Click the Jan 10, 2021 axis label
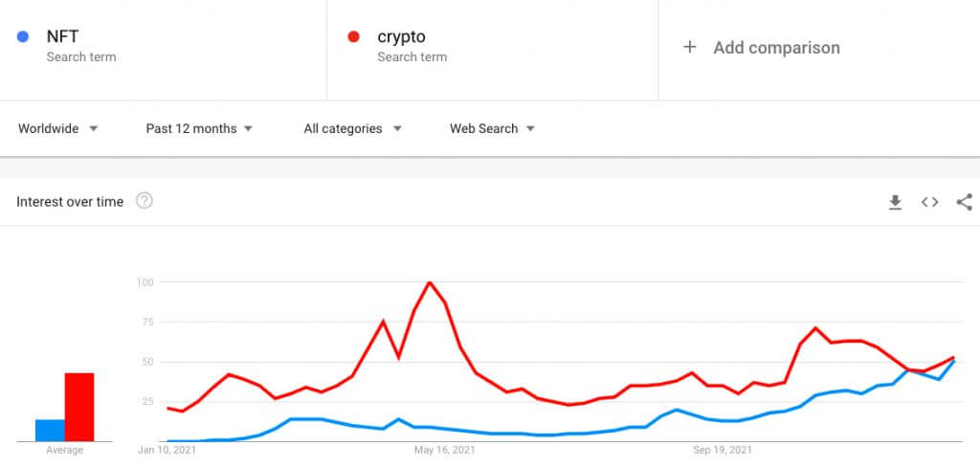The width and height of the screenshot is (980, 468). click(x=167, y=450)
